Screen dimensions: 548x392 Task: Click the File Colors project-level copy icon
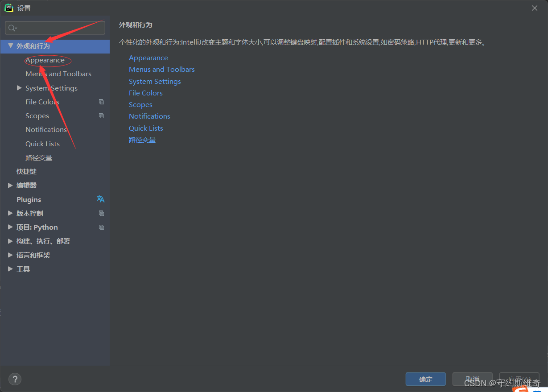(x=101, y=102)
